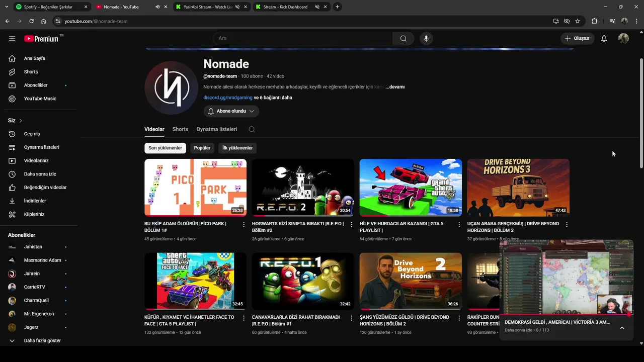Mute the Nomade YouTube tab audio

pos(157,7)
